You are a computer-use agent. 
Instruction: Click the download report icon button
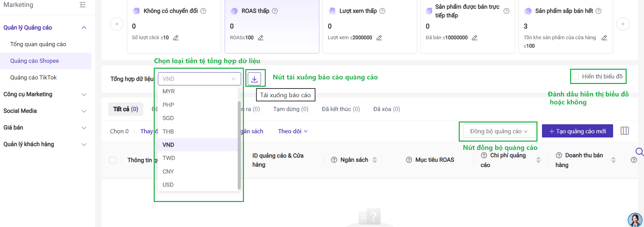coord(254,79)
